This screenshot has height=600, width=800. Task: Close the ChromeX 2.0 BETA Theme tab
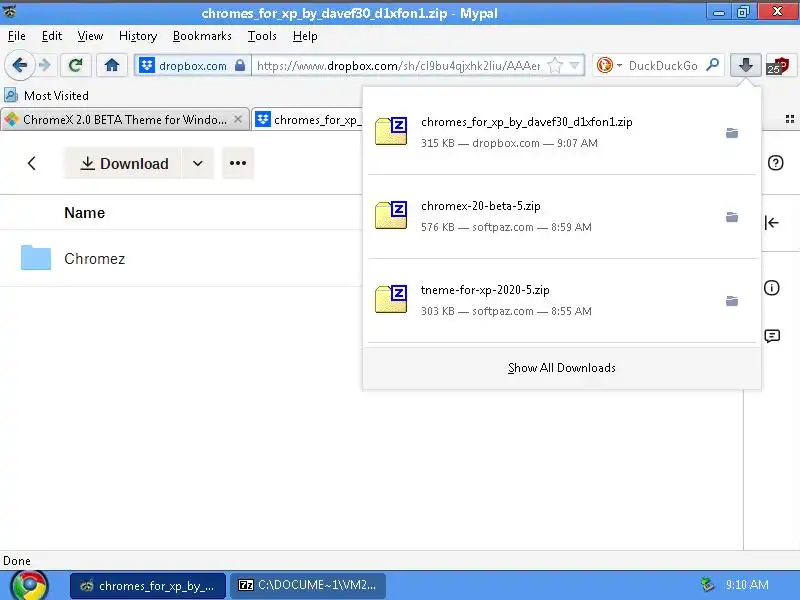click(x=238, y=119)
